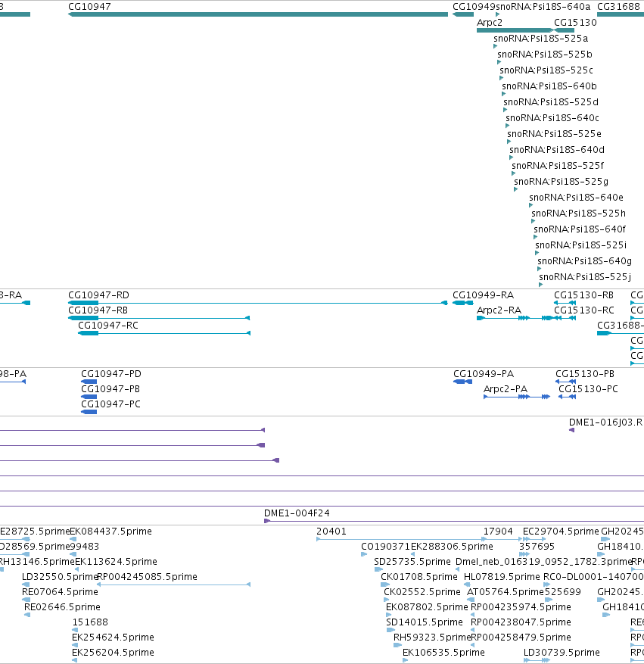Click the RP004245085.5prime EST
Screen dimensions: 644x664
pyautogui.click(x=173, y=585)
